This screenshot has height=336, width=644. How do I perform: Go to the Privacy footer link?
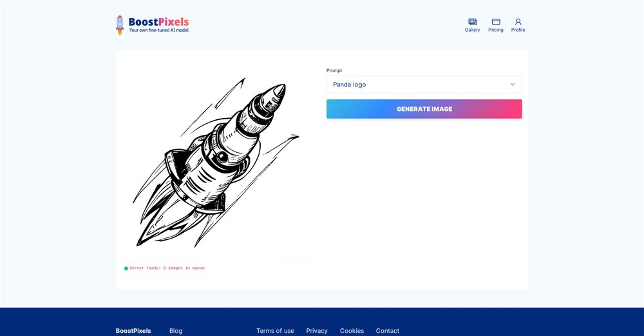point(317,331)
